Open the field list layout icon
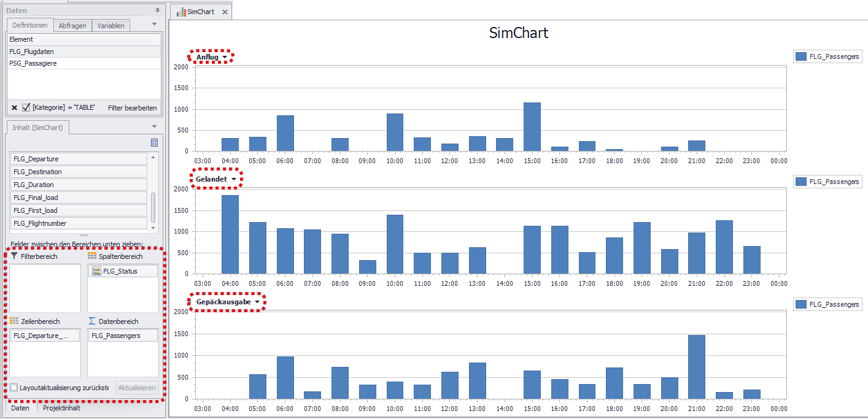868x419 pixels. [x=154, y=142]
